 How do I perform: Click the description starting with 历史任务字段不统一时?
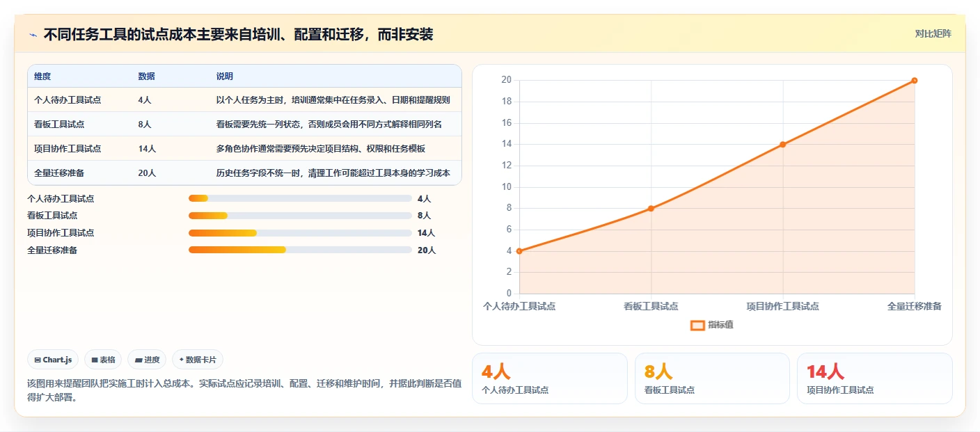[x=333, y=173]
